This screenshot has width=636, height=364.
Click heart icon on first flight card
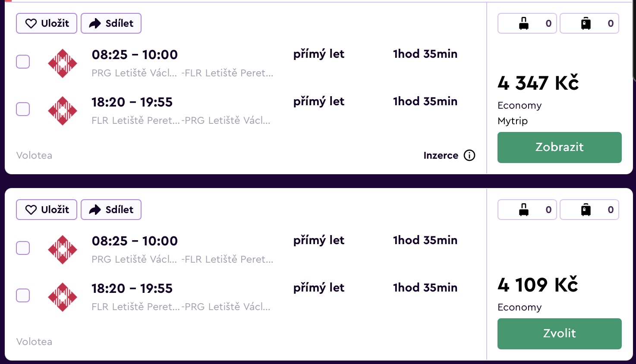(31, 23)
